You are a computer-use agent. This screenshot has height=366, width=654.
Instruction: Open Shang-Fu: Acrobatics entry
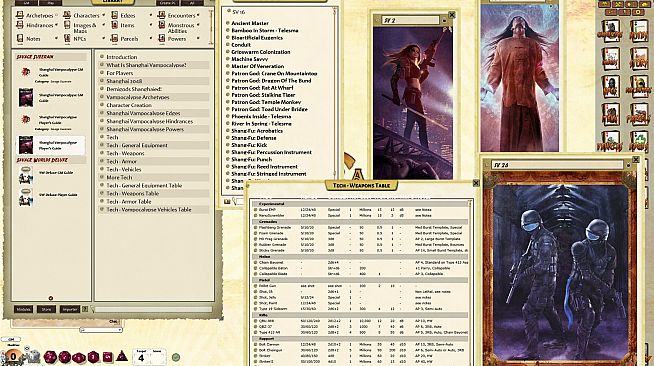click(x=257, y=131)
